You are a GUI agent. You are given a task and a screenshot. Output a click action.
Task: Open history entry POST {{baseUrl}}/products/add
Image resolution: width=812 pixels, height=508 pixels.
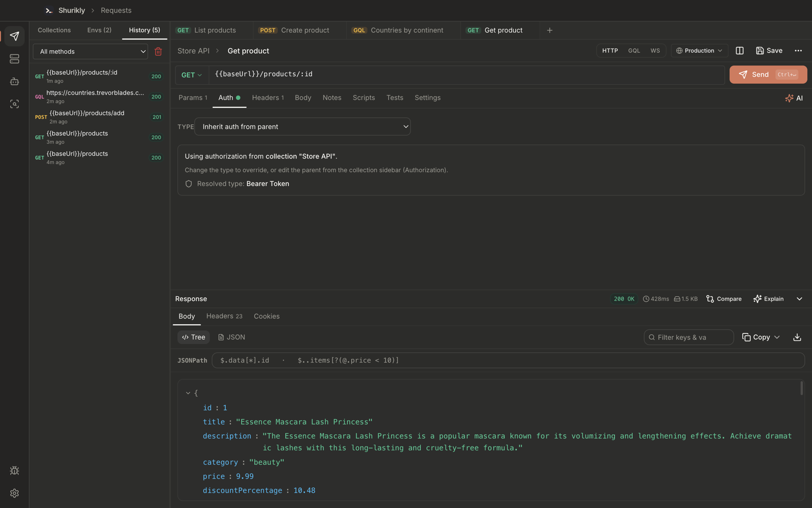[x=99, y=117]
